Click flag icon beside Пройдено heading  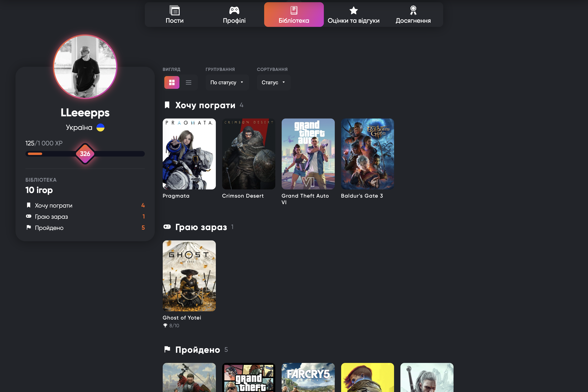coord(167,349)
